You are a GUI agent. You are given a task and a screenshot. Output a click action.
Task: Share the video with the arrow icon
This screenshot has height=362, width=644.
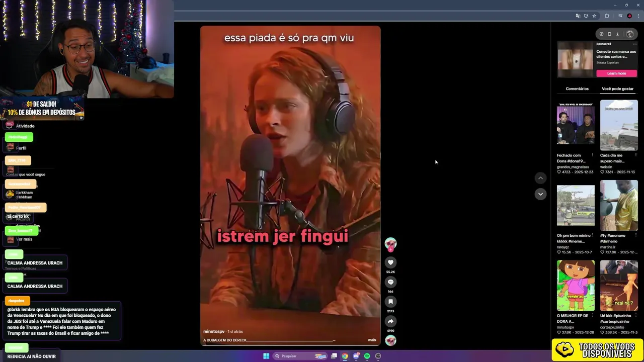[x=390, y=321]
